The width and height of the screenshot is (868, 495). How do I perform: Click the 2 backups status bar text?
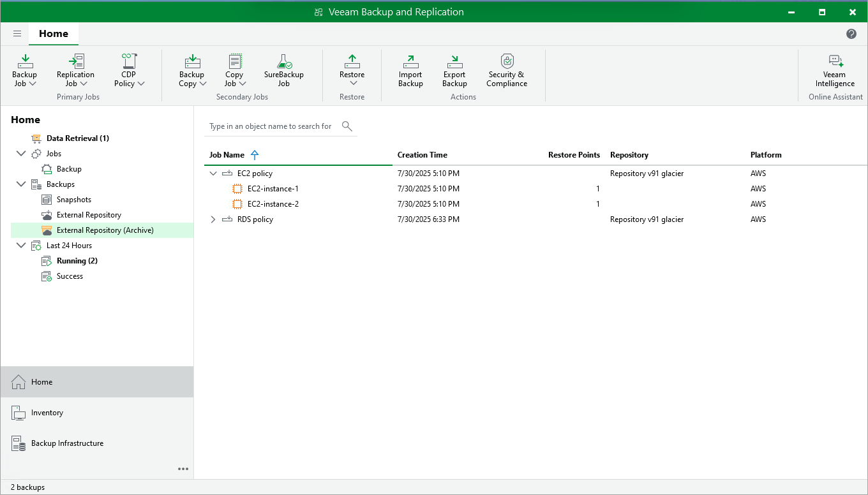(x=28, y=487)
